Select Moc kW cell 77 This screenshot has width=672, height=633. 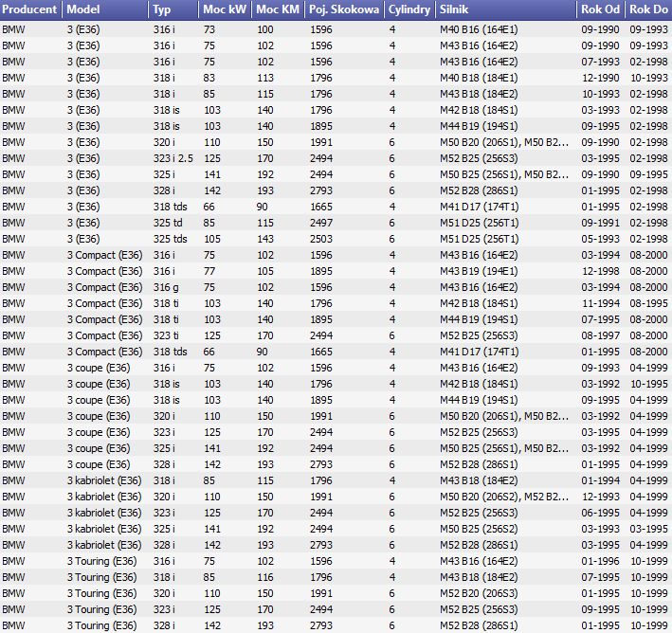[x=209, y=271]
